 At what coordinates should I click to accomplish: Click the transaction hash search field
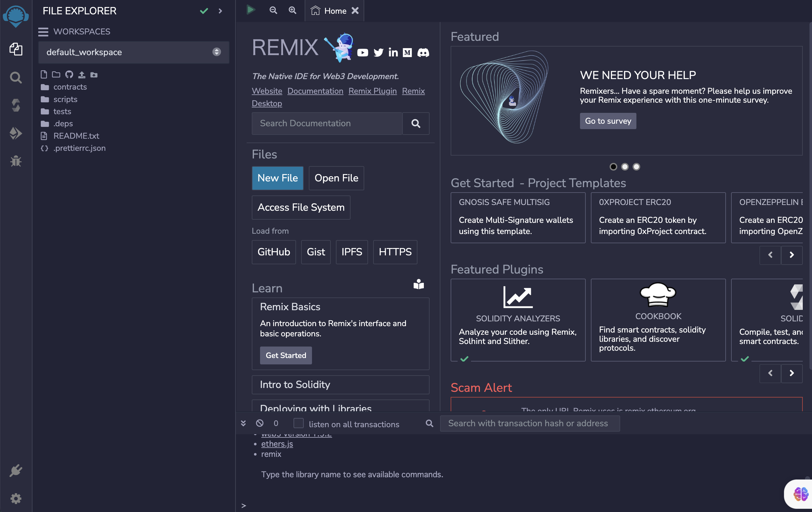tap(529, 423)
